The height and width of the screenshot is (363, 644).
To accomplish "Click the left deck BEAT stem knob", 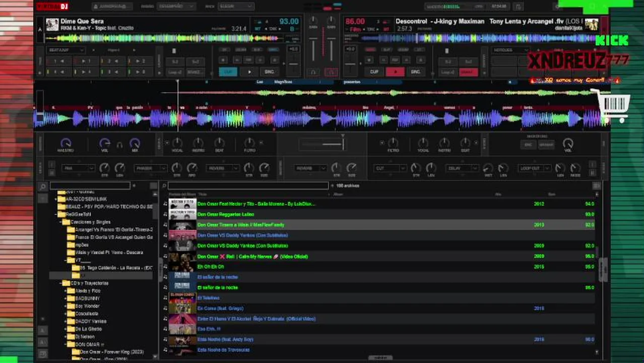I will 219,143.
